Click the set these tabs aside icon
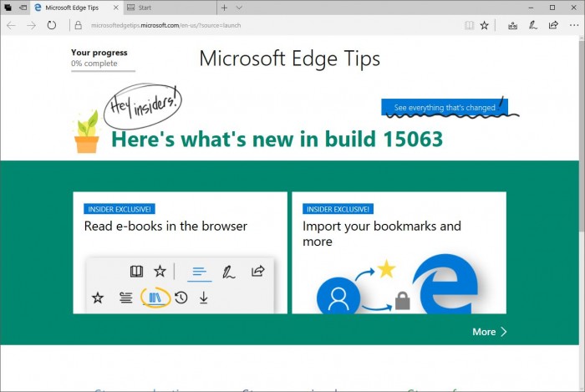Screen dimensions: 585x392 pos(23,8)
